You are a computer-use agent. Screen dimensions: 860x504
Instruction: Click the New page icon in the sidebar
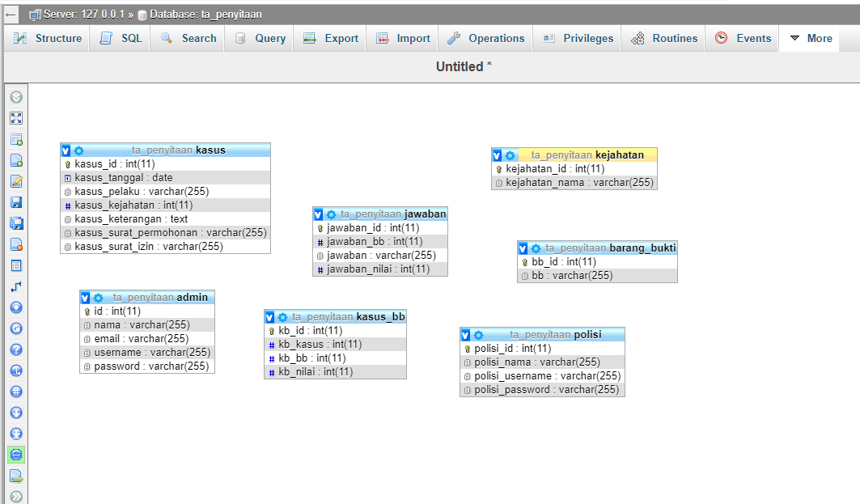click(16, 160)
